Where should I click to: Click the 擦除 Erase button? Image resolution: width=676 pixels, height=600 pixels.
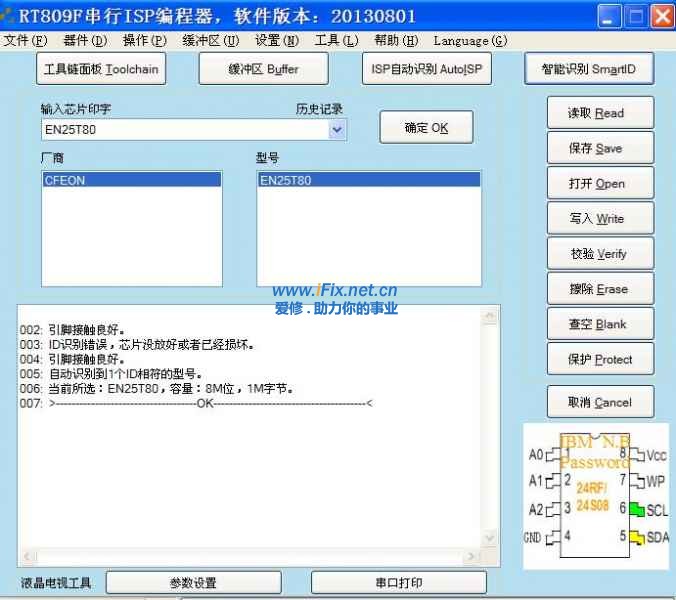[x=600, y=289]
